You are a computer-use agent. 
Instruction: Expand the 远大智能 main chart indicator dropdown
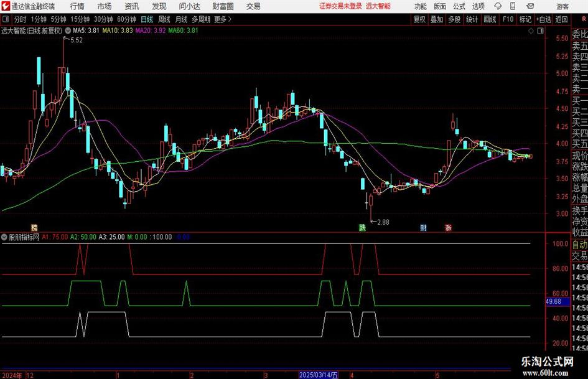(x=68, y=30)
